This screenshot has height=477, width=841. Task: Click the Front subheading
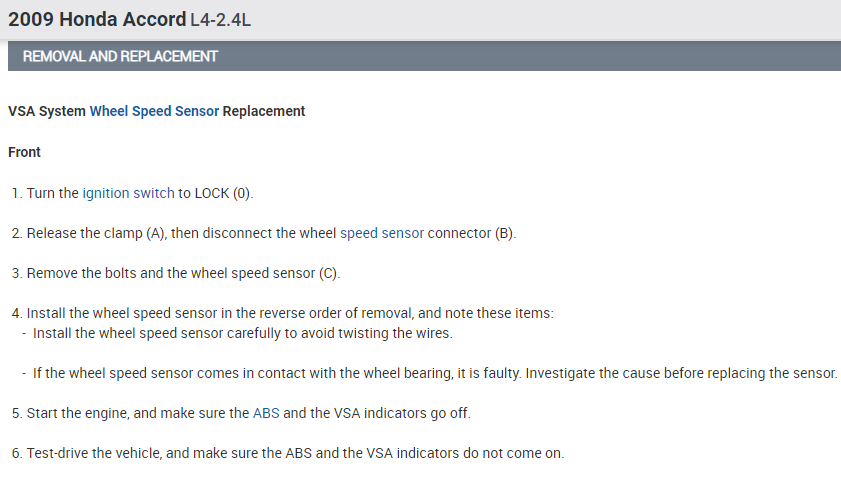[25, 152]
